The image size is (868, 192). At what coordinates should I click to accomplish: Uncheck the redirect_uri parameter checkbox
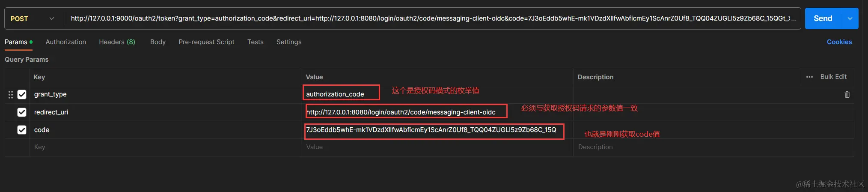(x=22, y=112)
